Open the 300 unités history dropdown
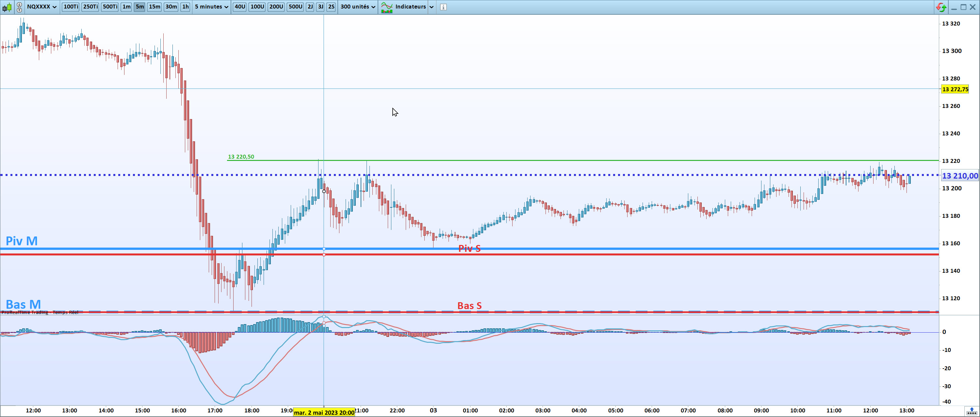980x417 pixels. click(x=358, y=7)
